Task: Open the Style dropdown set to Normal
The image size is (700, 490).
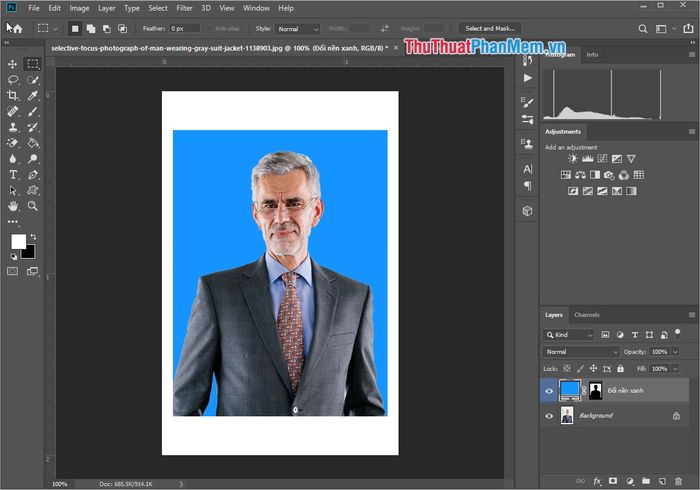Action: coord(297,29)
